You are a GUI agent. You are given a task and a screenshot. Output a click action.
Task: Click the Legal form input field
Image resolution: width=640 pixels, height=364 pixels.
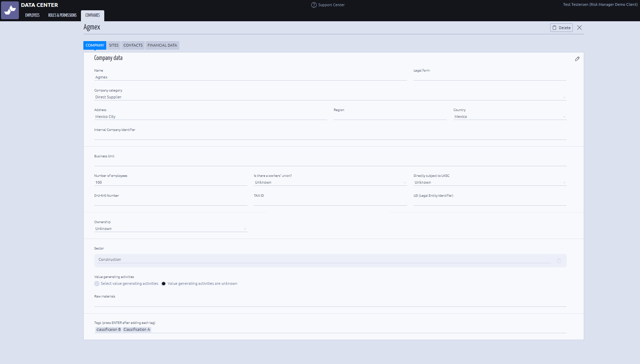pyautogui.click(x=490, y=77)
